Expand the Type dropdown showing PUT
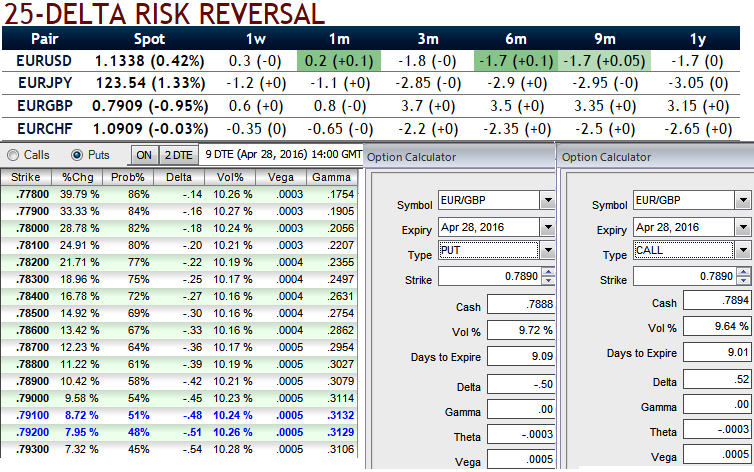Viewport: 754px width, 472px height. tap(546, 250)
